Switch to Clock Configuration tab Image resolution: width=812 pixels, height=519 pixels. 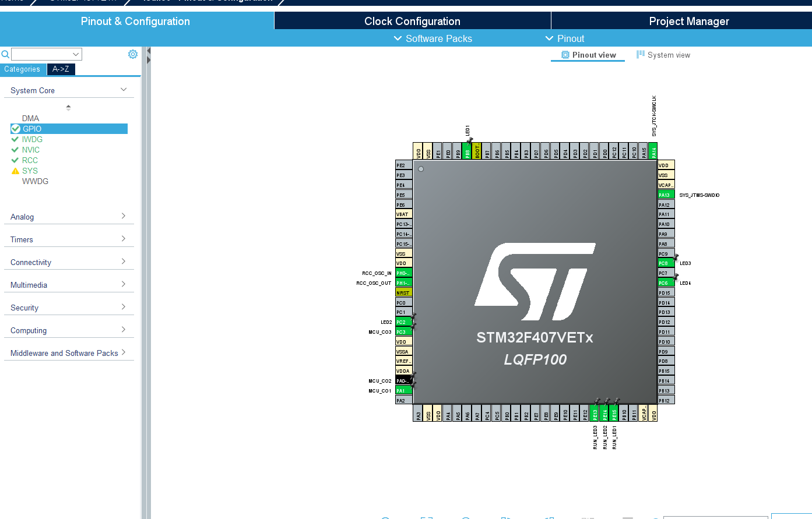(413, 21)
